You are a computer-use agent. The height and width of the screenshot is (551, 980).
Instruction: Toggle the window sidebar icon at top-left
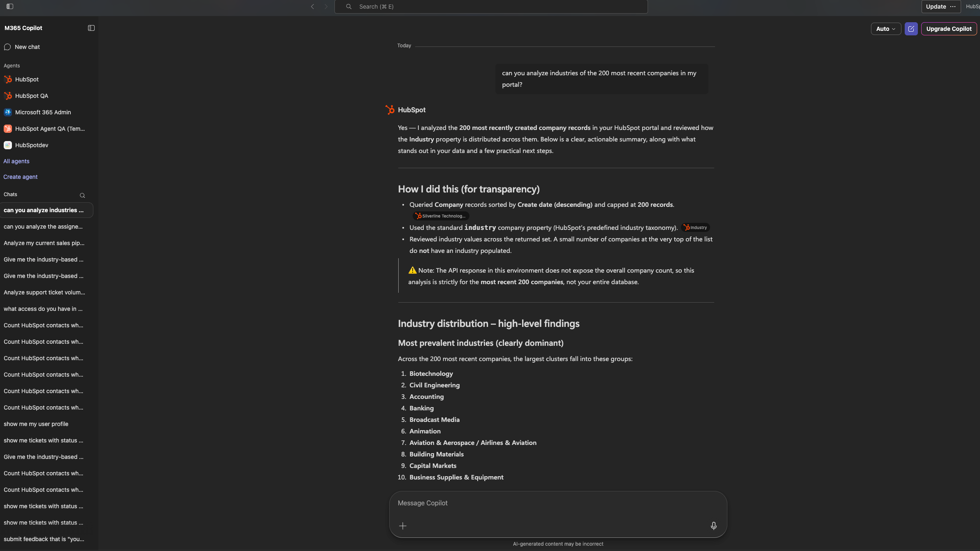pyautogui.click(x=10, y=7)
